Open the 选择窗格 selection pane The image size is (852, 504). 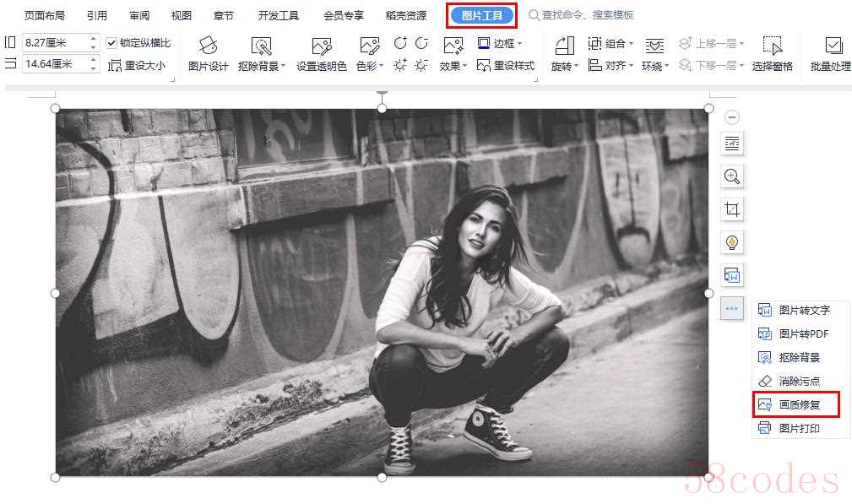772,53
